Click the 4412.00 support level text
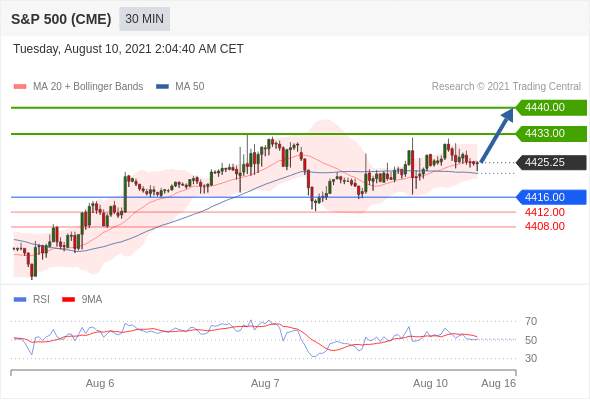Screen dimensions: 590x400 click(x=544, y=212)
